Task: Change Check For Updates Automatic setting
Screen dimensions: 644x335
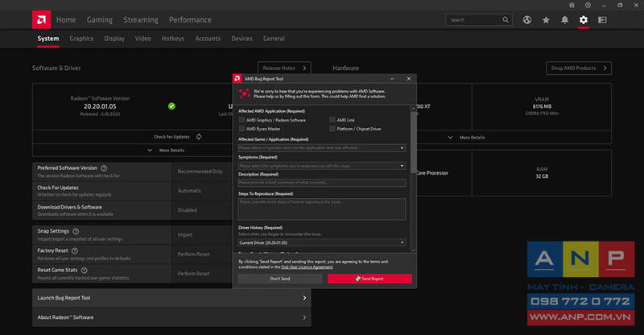Action: [x=189, y=191]
